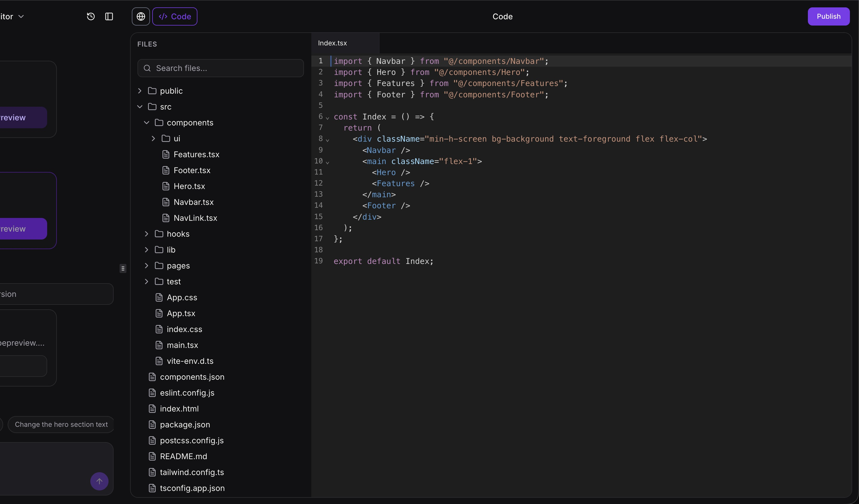This screenshot has width=859, height=504.
Task: Collapse the src folder
Action: pyautogui.click(x=140, y=107)
